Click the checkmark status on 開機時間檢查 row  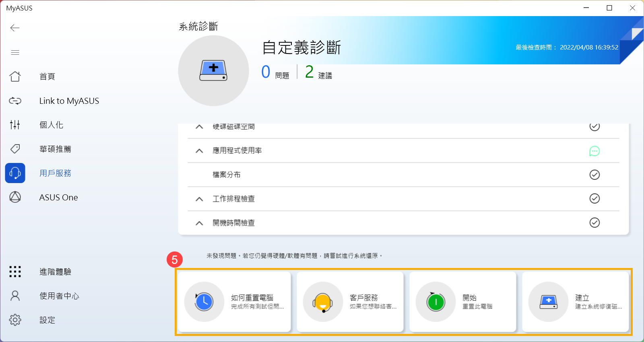pos(594,223)
